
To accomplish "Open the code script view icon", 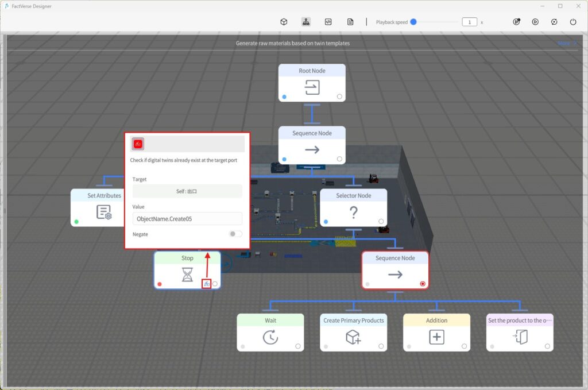I will click(328, 22).
